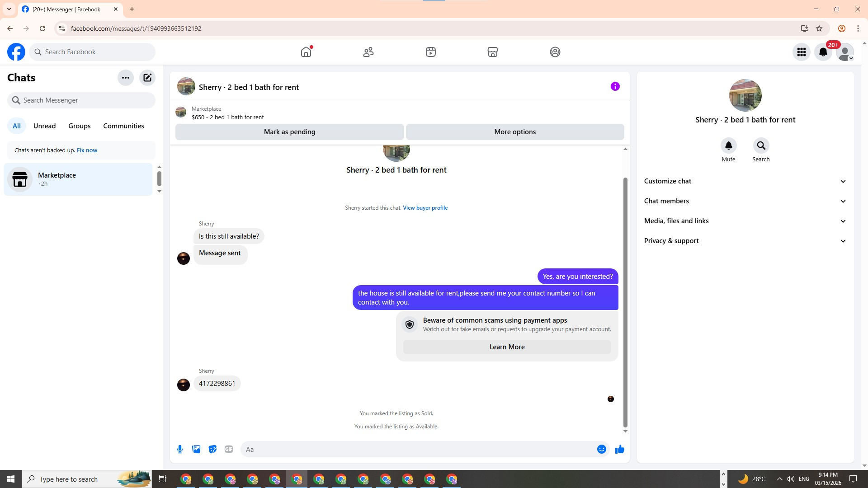Bookmark this tab with star icon

coord(819,28)
